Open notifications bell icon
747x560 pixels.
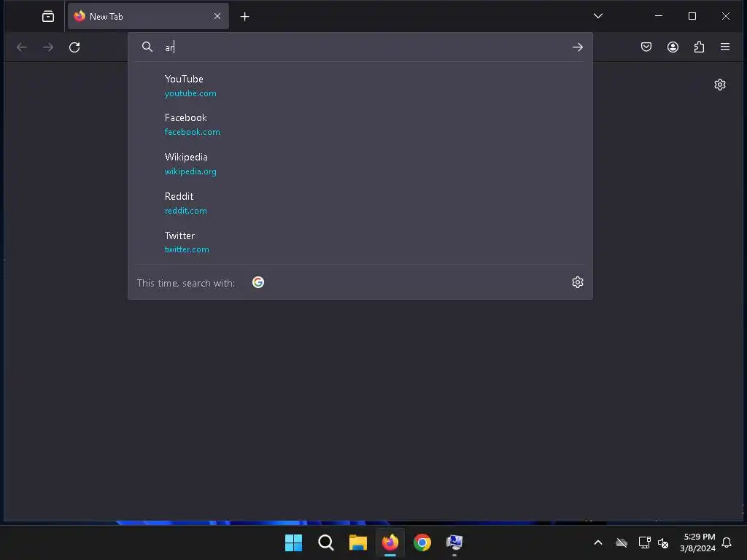click(727, 542)
